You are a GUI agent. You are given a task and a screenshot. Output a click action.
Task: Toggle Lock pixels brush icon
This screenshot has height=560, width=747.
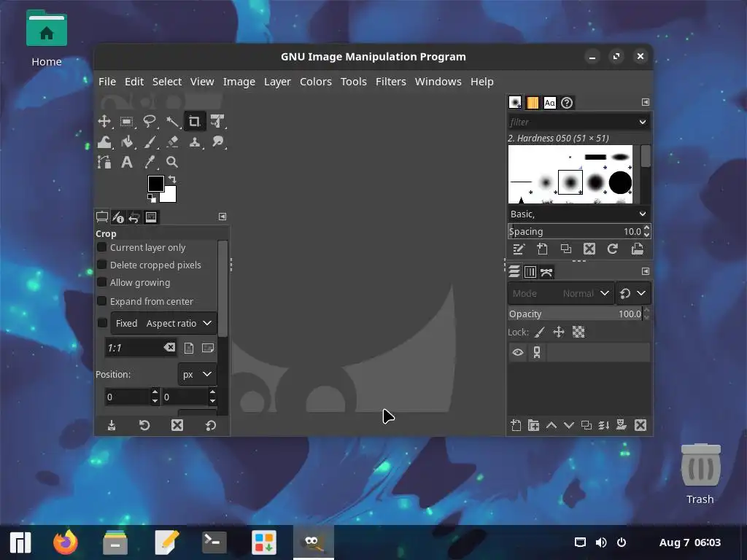point(539,332)
